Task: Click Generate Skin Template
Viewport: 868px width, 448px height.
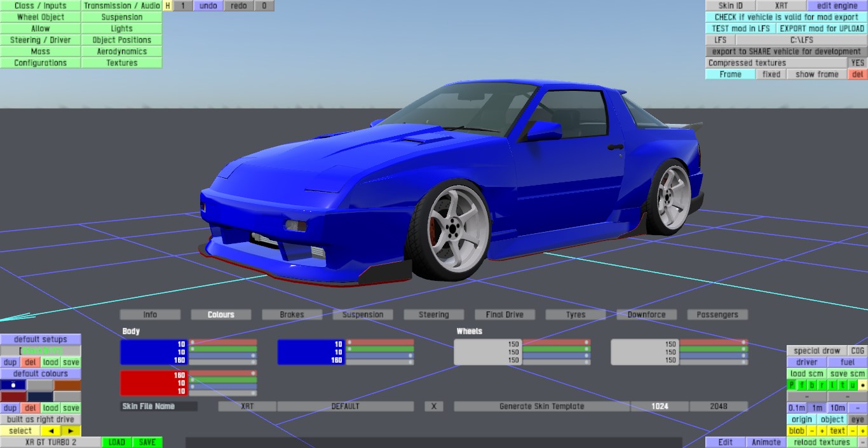Action: [x=542, y=406]
